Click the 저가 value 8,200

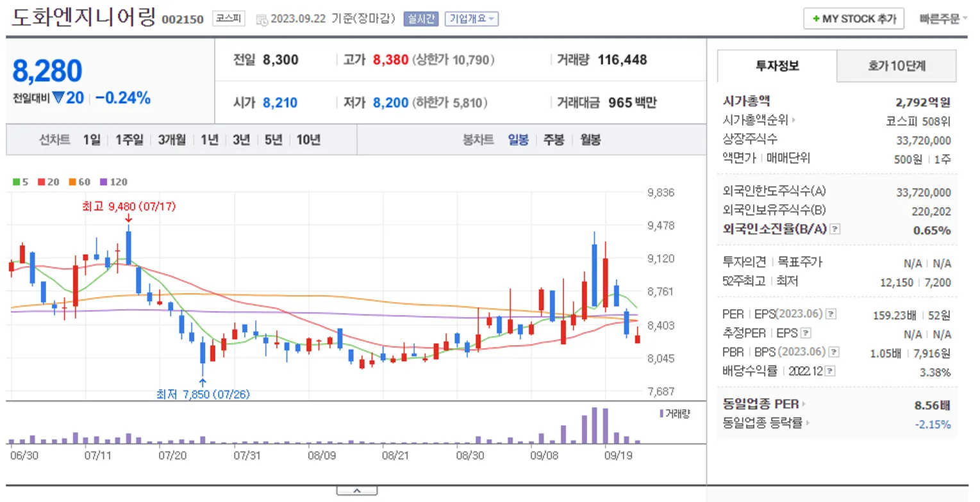390,102
